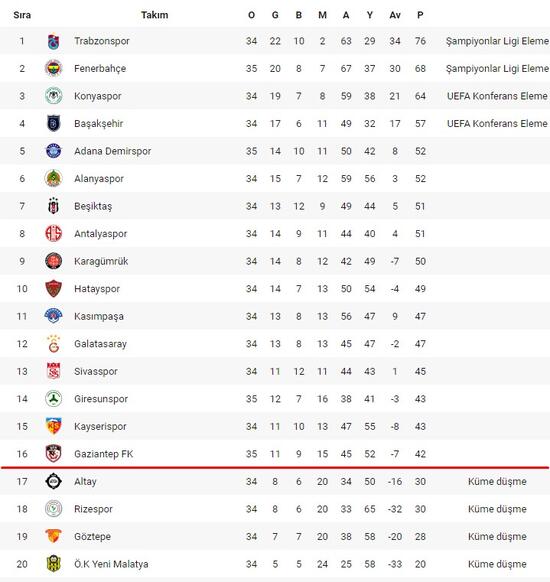Click the Trabzonspor club logo

click(53, 41)
